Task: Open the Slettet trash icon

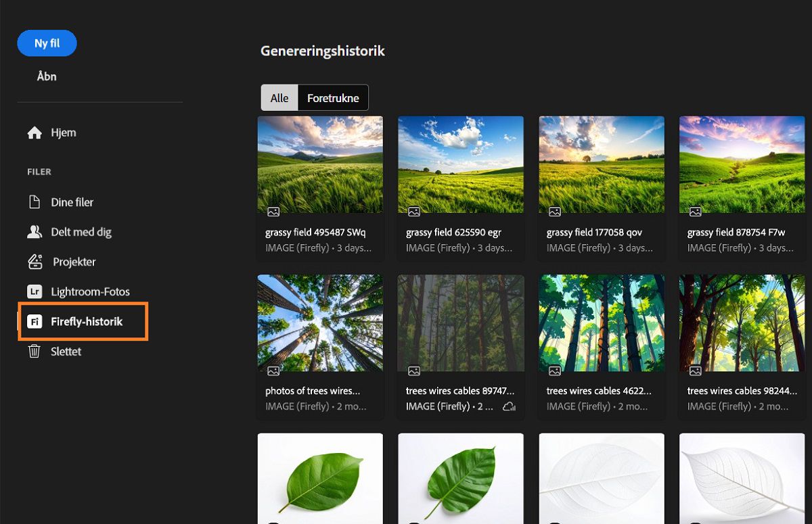Action: point(35,351)
